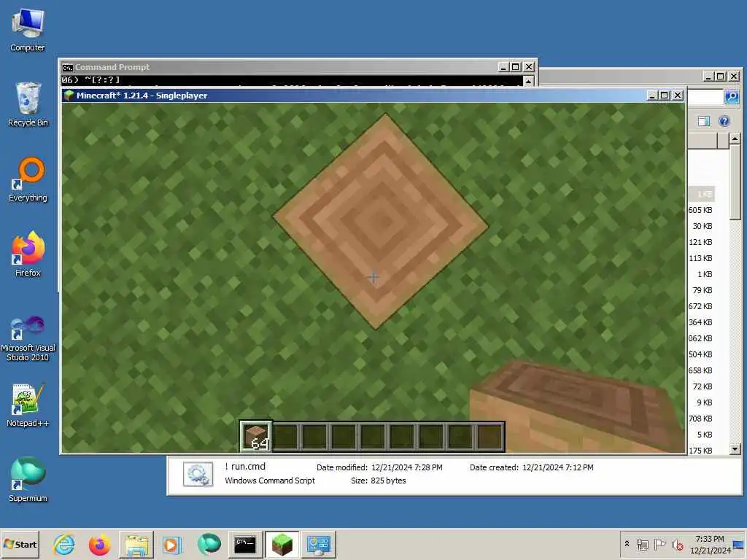Select the file row showing 121 KB

[x=700, y=242]
